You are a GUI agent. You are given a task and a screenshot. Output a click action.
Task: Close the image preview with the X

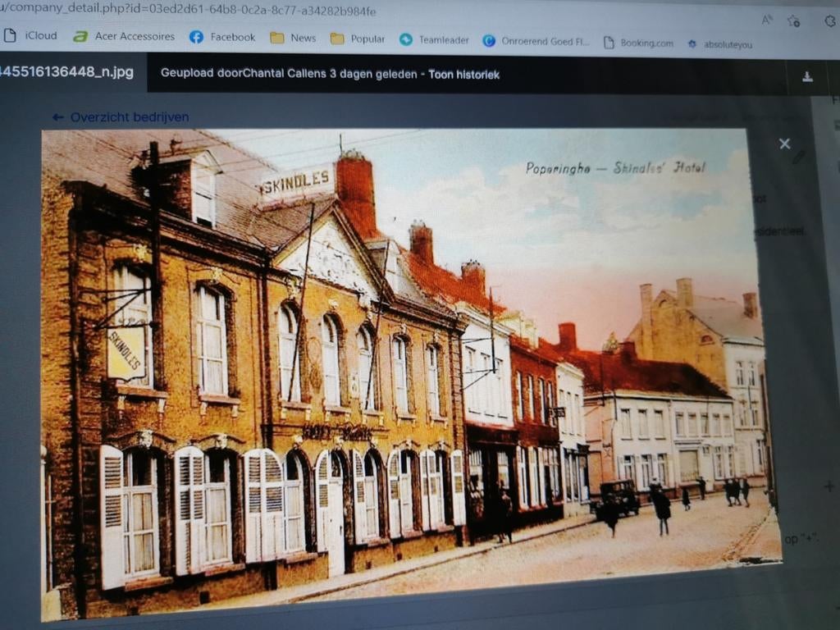784,144
